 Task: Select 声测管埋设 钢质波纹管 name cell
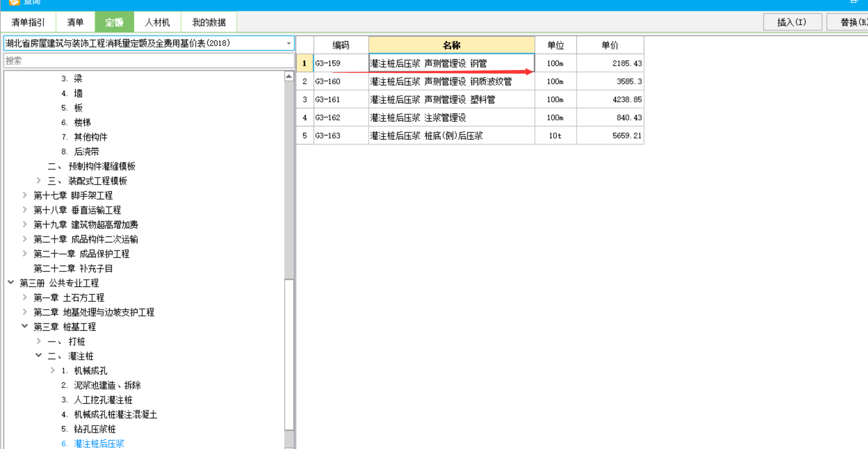(x=452, y=82)
